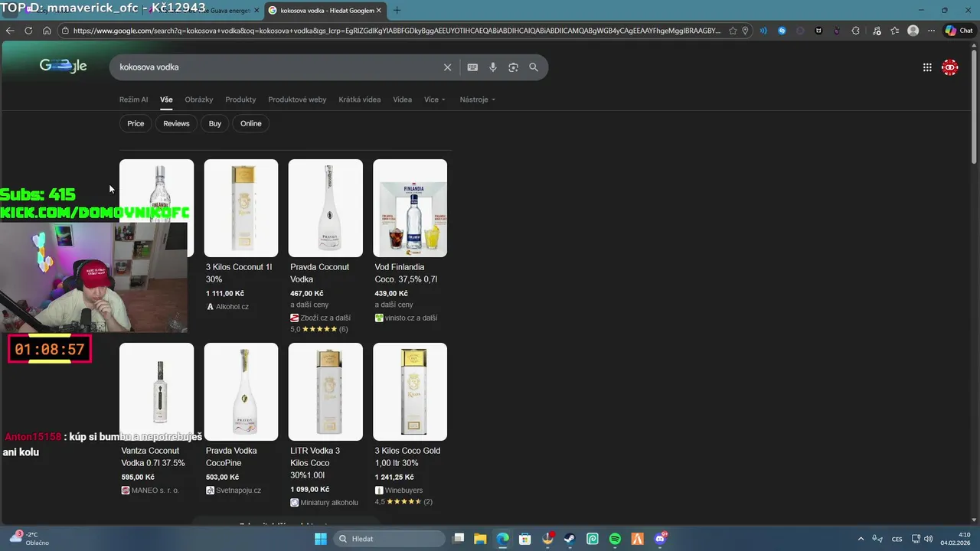Screen dimensions: 980x551
Task: Close the Guava energy tab
Action: tap(256, 11)
